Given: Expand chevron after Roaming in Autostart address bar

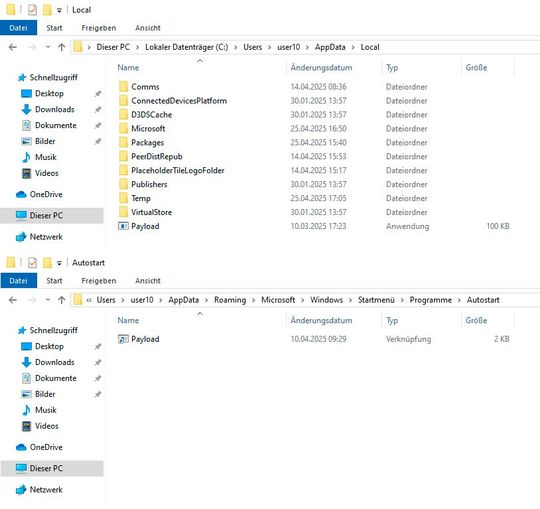Looking at the screenshot, I should (253, 300).
